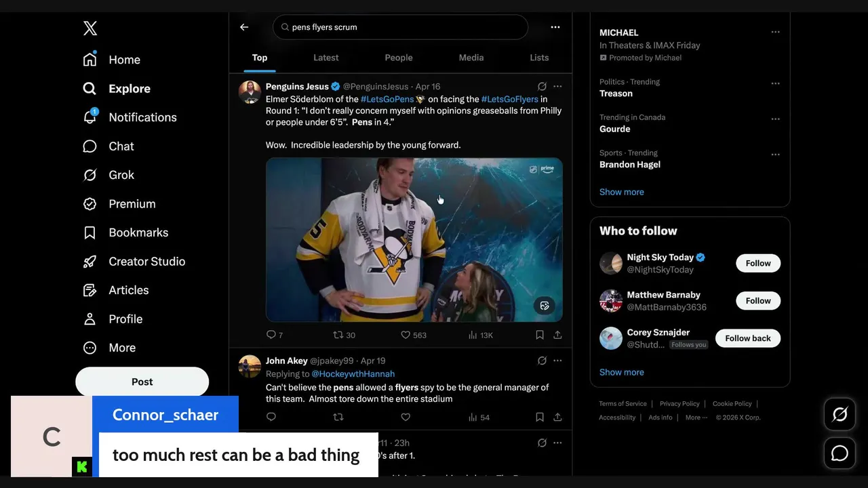Follow Night Sky Today
Viewport: 868px width, 488px height.
coord(758,263)
